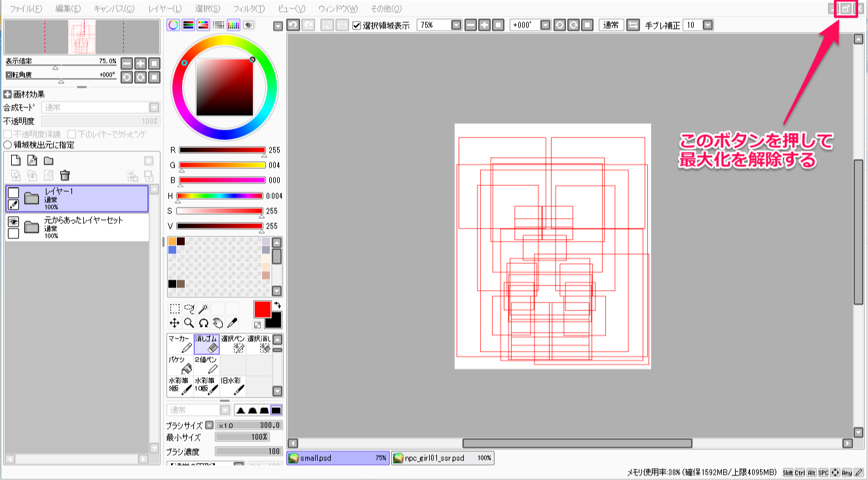Click the canvas horizontal scrollbar thumb
Viewport: 868px width, 480px height.
(x=577, y=443)
